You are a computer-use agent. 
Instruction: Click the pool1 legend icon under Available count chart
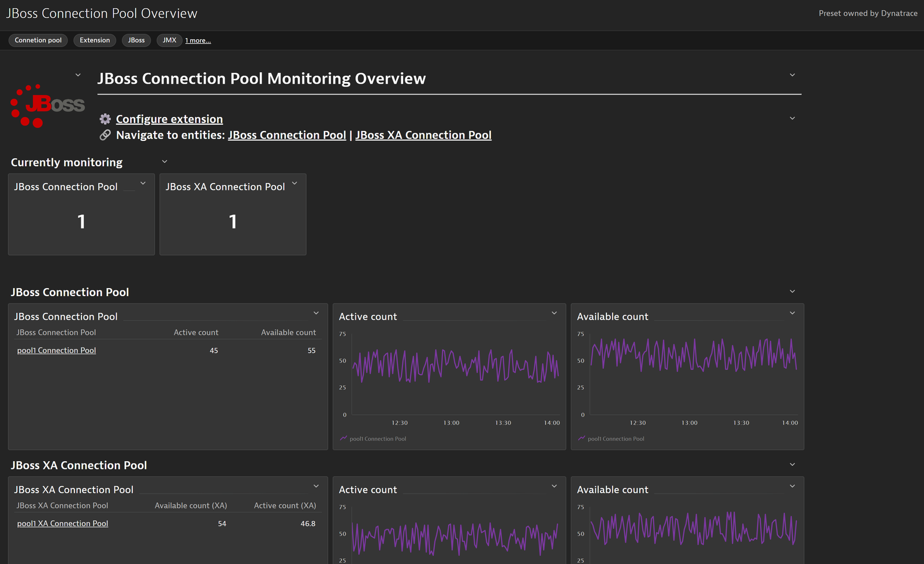[582, 439]
